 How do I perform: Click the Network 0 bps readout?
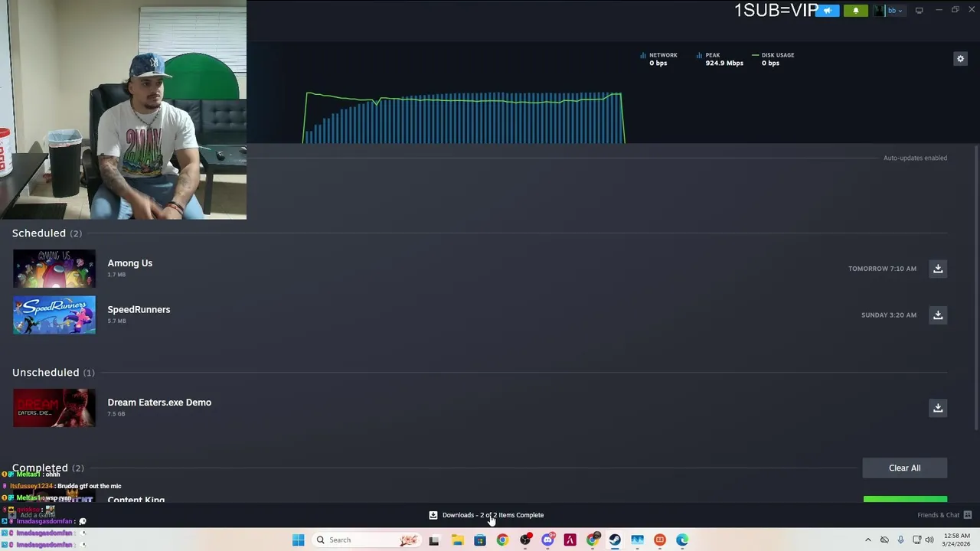[x=659, y=59]
